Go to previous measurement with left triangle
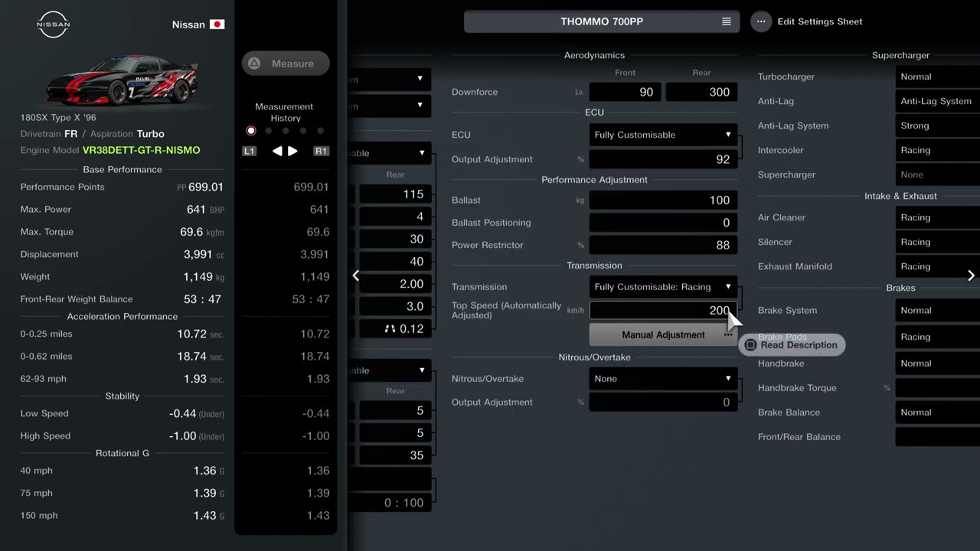Image resolution: width=980 pixels, height=551 pixels. pyautogui.click(x=277, y=152)
